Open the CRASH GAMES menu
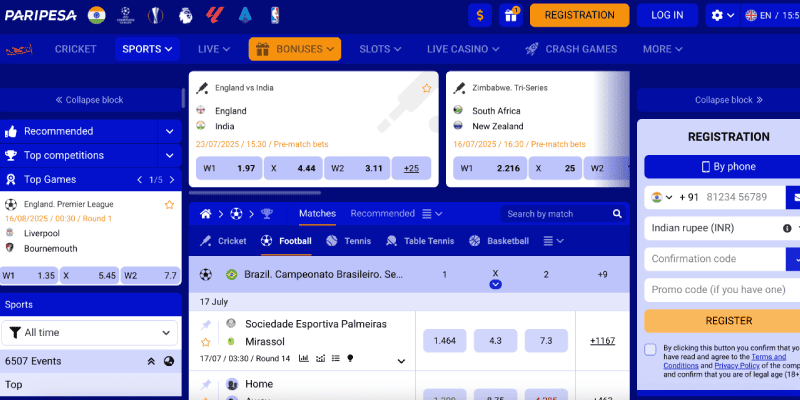 [571, 49]
